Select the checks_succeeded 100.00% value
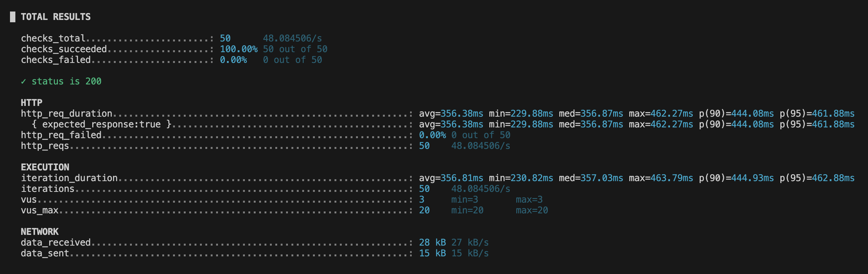This screenshot has width=868, height=274. point(239,49)
